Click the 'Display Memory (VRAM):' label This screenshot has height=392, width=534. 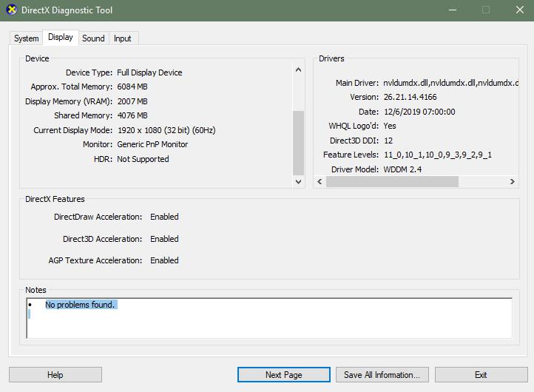(69, 101)
